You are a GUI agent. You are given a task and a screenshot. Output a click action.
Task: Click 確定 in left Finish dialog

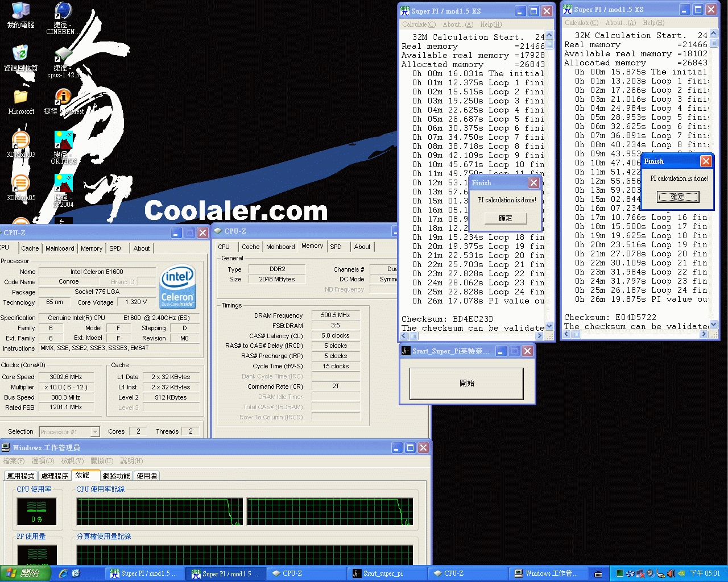pyautogui.click(x=505, y=218)
